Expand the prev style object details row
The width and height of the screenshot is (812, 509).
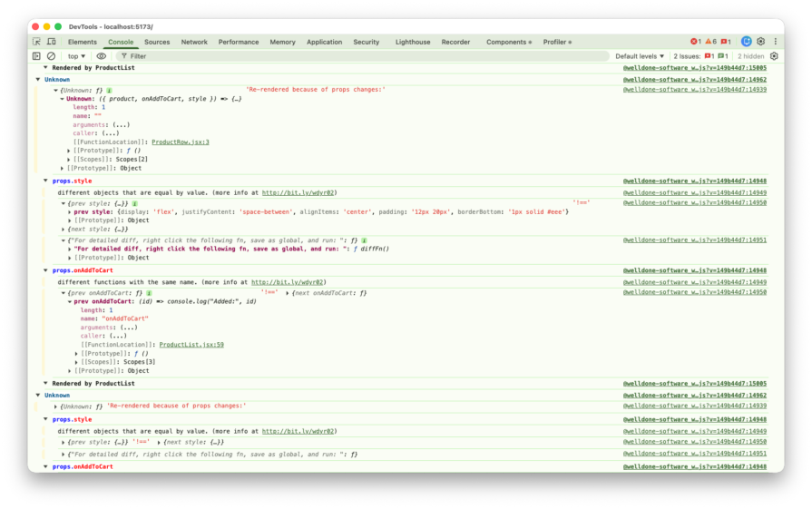69,212
